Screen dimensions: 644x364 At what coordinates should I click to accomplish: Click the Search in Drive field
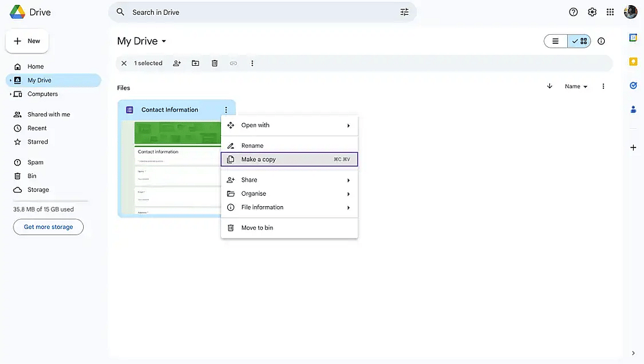pyautogui.click(x=263, y=12)
